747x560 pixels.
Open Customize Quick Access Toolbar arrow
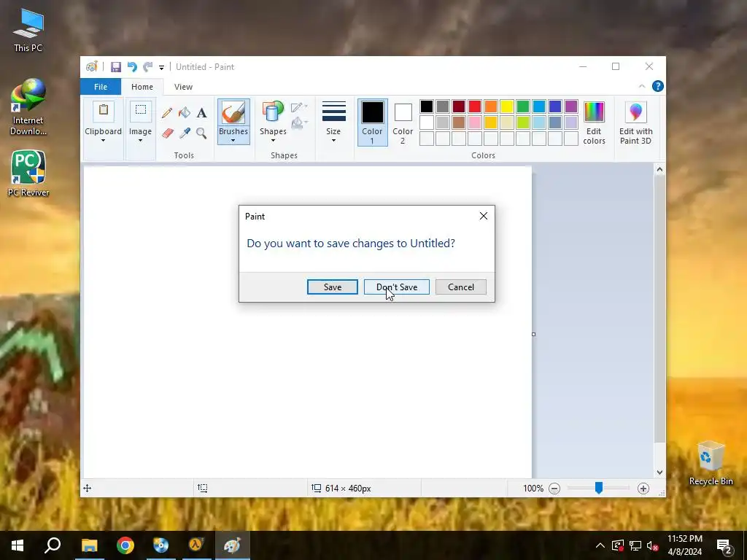[161, 68]
